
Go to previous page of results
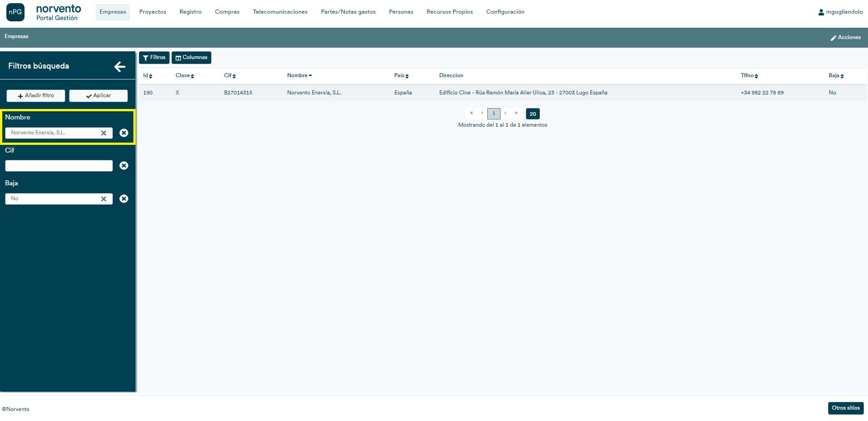(482, 114)
